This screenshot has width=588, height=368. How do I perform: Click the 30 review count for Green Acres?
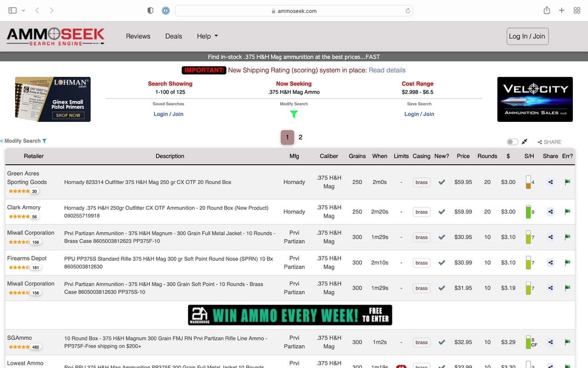(34, 191)
